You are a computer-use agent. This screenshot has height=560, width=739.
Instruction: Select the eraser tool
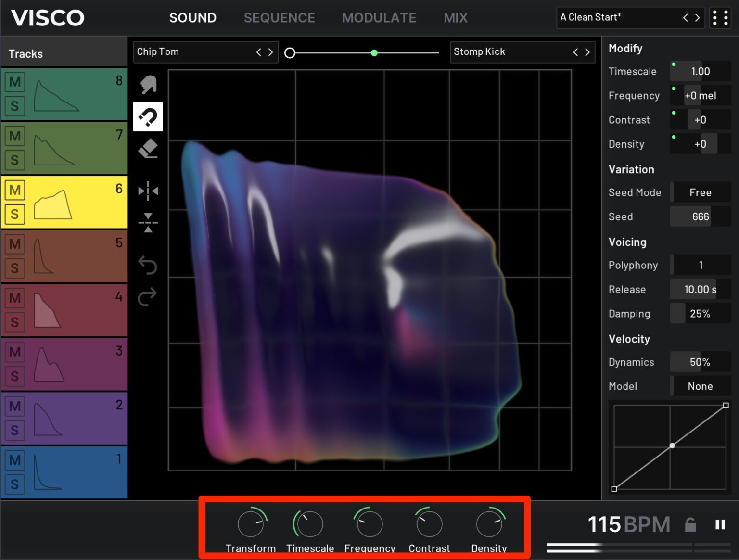(x=148, y=149)
